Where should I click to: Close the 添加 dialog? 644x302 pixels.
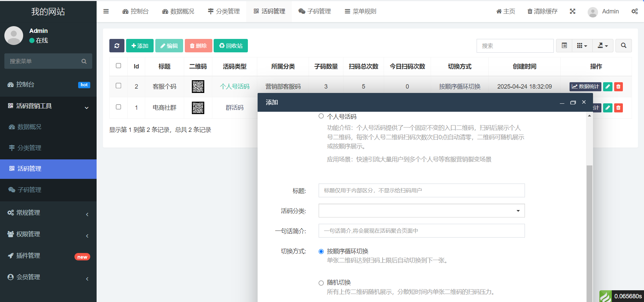[584, 102]
